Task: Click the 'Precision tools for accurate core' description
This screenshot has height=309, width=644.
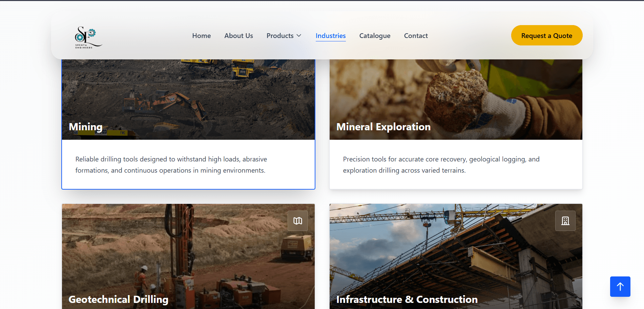Action: pos(441,165)
